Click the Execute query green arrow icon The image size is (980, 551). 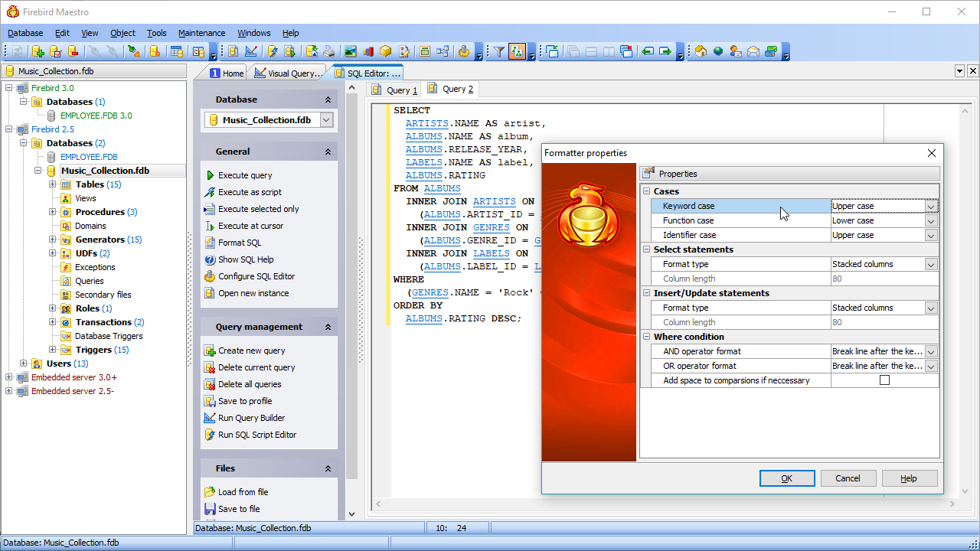[x=210, y=175]
